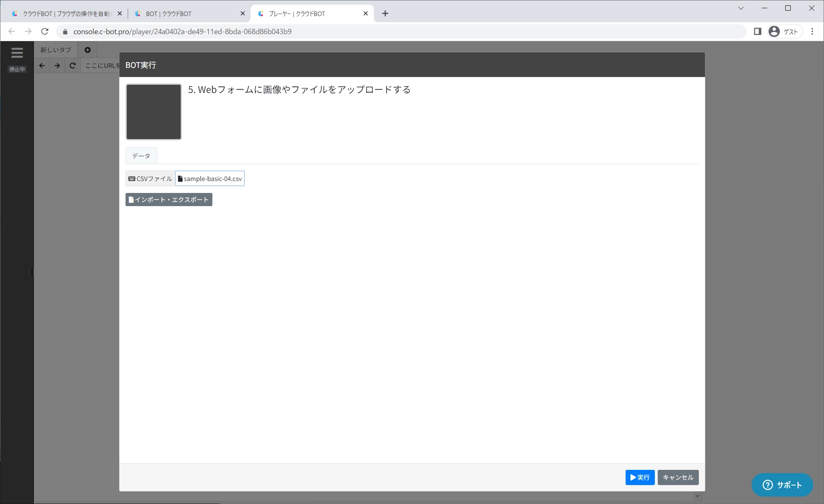Click the ゲスト profile button
This screenshot has width=824, height=504.
[x=784, y=31]
